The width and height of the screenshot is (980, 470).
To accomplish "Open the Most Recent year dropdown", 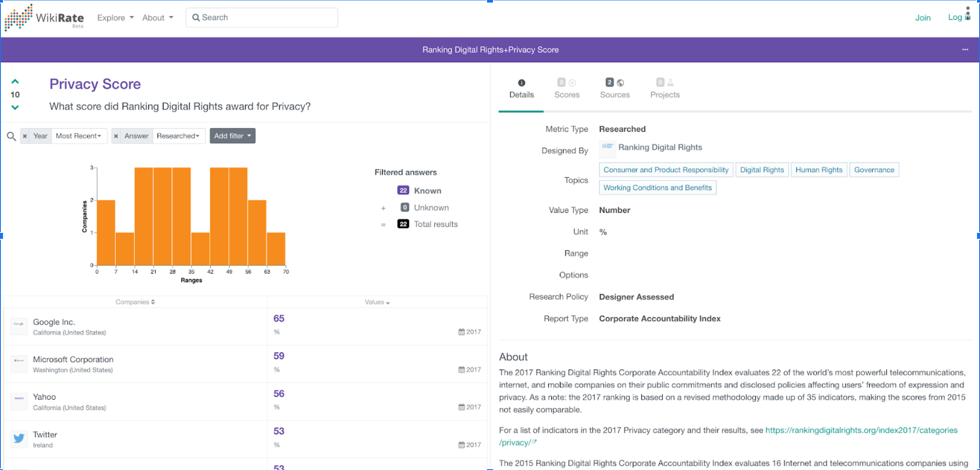I will [79, 136].
